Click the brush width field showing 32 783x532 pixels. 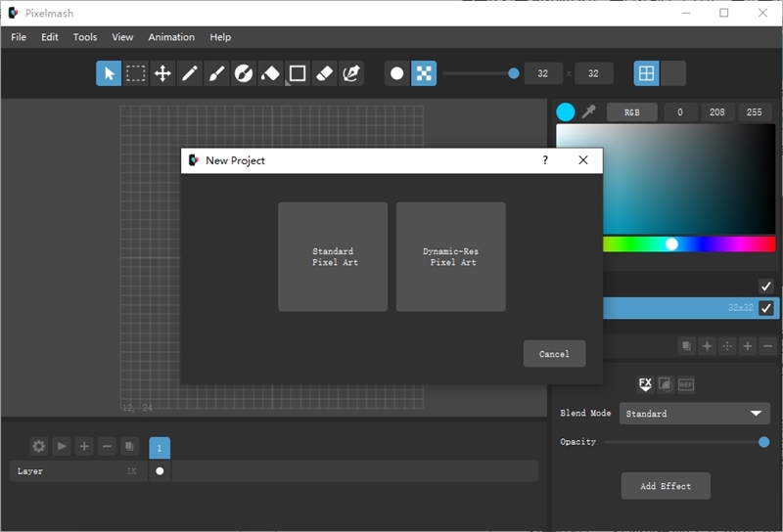pyautogui.click(x=543, y=73)
